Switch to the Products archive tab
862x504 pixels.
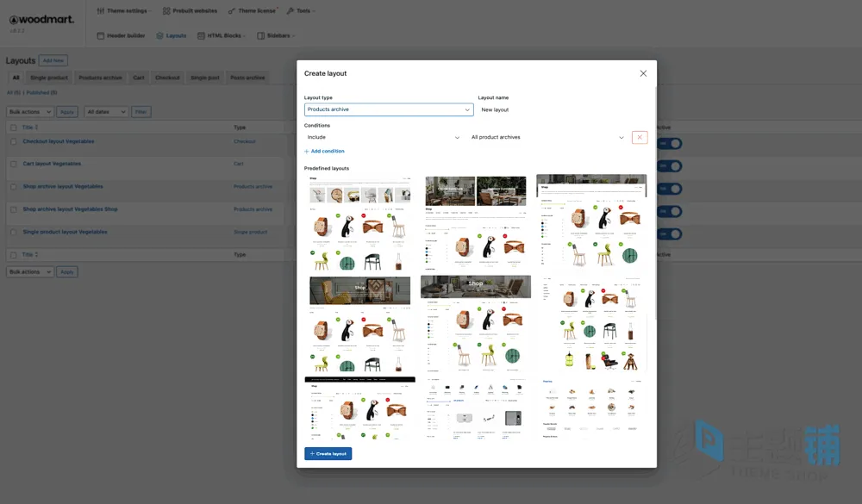[x=100, y=78]
